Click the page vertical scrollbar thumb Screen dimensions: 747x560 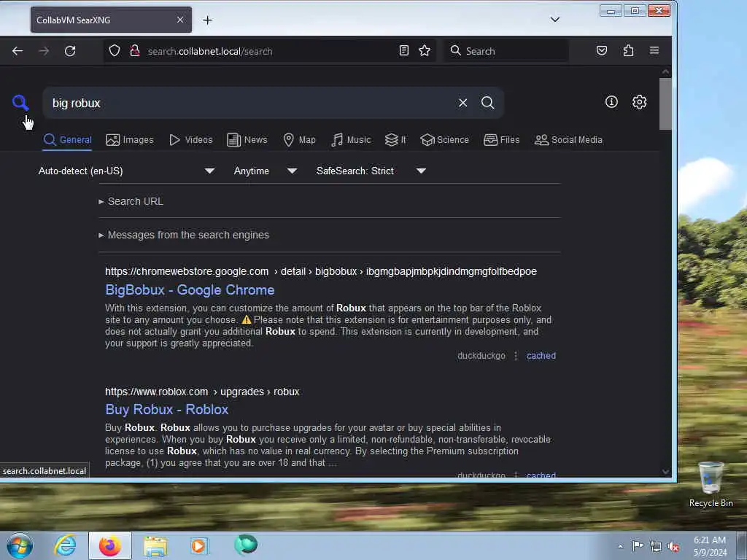[665, 104]
